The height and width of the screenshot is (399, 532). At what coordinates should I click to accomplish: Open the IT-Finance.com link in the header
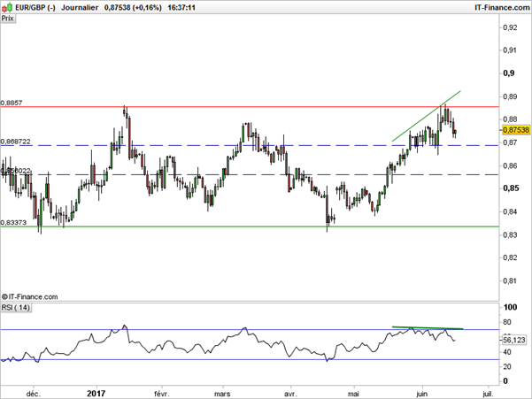pos(502,7)
